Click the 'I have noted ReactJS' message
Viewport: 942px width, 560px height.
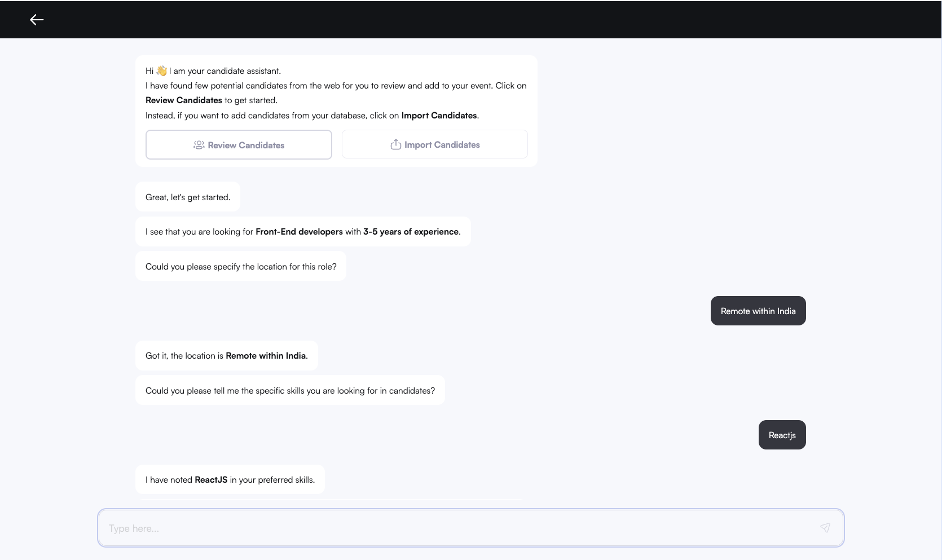coord(230,479)
